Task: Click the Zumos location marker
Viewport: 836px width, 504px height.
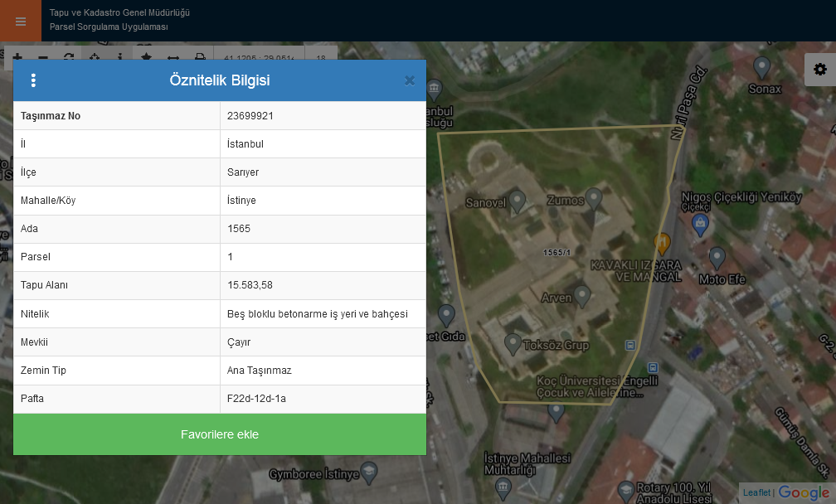Action: coord(593,198)
